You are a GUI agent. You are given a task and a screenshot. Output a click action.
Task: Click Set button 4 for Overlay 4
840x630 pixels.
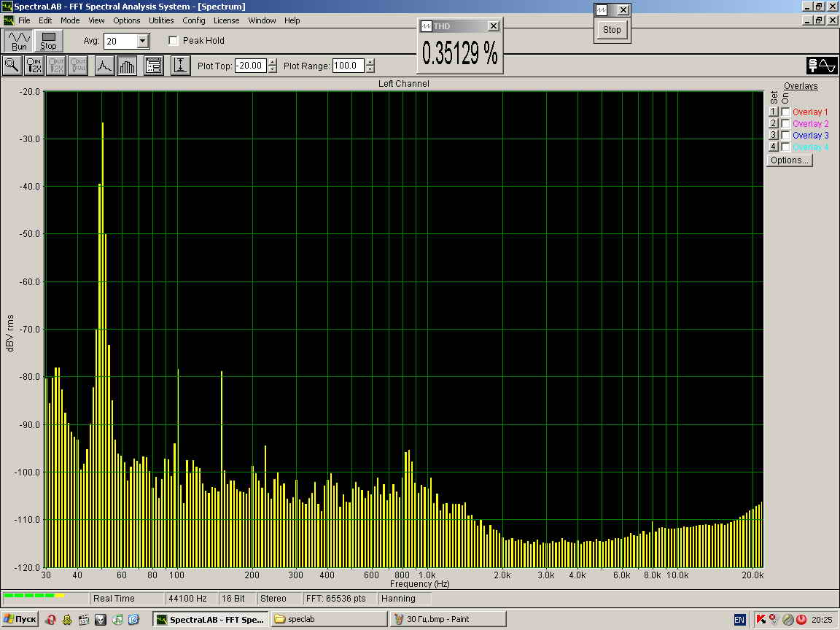coord(773,147)
